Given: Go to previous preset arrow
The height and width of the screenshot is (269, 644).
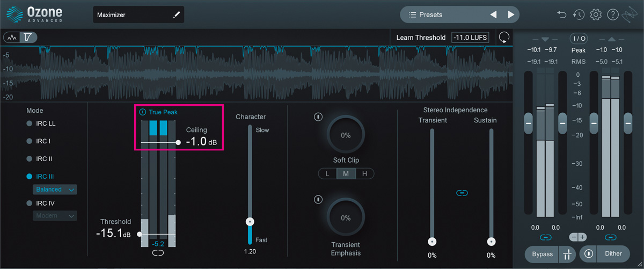Looking at the screenshot, I should (x=493, y=14).
